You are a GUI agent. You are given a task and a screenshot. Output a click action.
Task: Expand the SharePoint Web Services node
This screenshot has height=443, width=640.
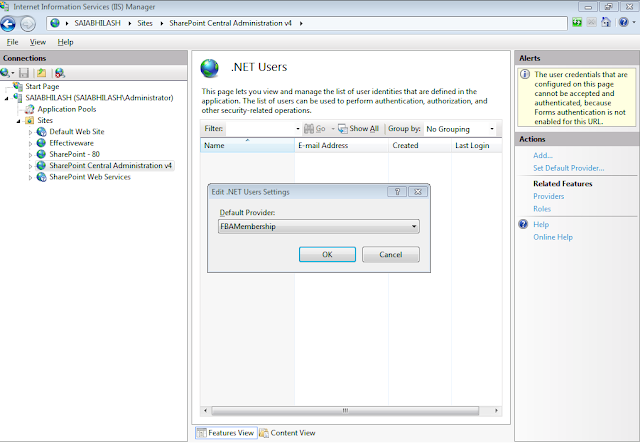pyautogui.click(x=30, y=178)
